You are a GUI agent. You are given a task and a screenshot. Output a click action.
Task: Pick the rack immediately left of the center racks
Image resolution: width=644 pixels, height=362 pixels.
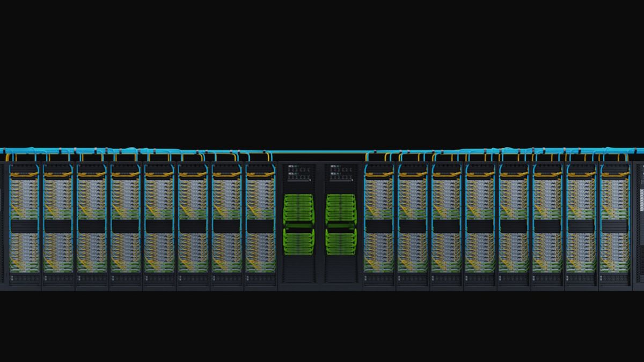(x=260, y=225)
